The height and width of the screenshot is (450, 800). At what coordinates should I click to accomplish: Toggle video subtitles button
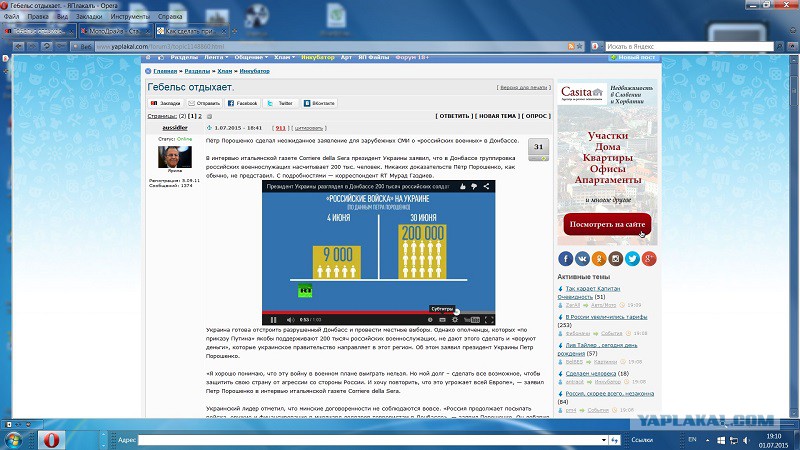click(442, 320)
